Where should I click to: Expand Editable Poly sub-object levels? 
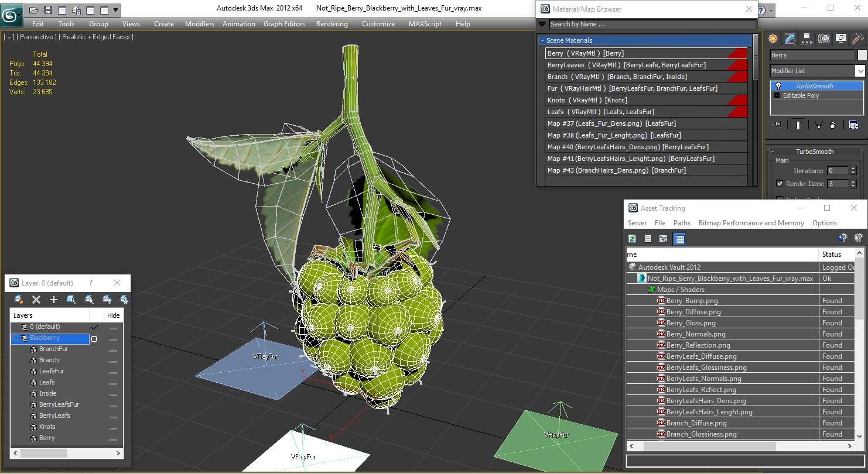click(x=777, y=95)
